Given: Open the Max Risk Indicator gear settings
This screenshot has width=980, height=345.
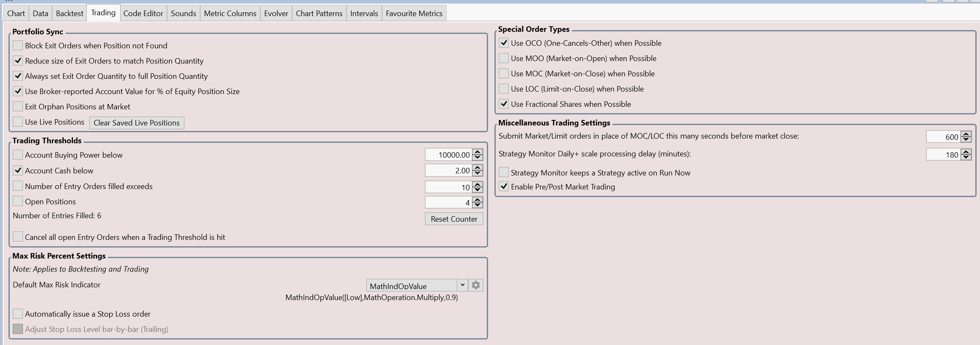Looking at the screenshot, I should click(x=476, y=285).
